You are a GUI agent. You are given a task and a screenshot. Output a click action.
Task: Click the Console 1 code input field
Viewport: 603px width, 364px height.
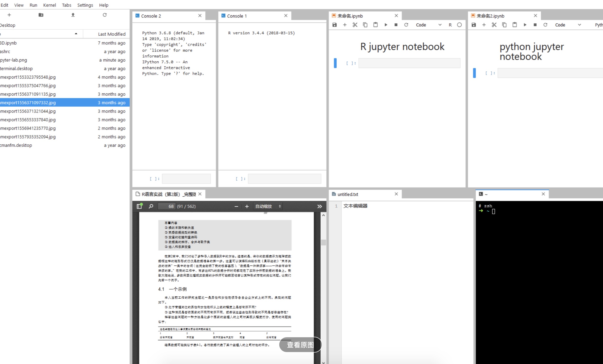click(284, 179)
